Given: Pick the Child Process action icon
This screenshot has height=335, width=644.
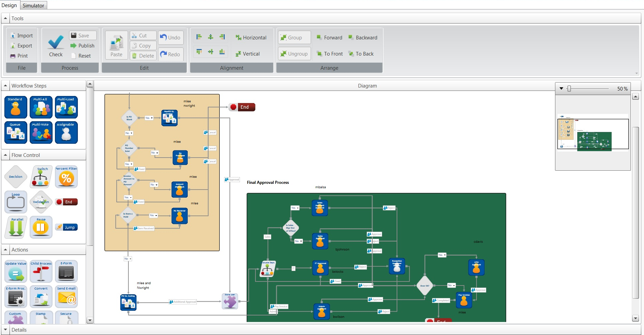Looking at the screenshot, I should point(41,271).
